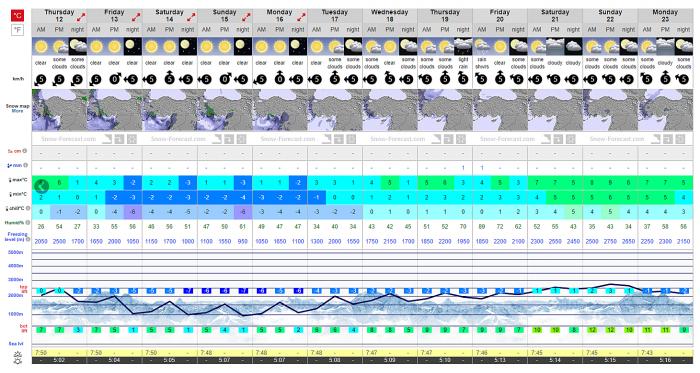
Task: Click the grid icon after first Snow-Forecast.com watermark
Action: (x=131, y=139)
